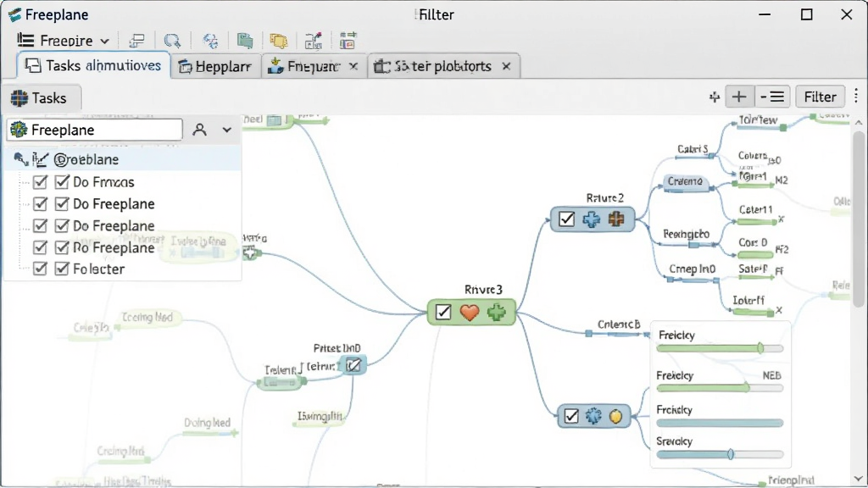This screenshot has width=868, height=488.
Task: Click the large + button beside Filter
Action: click(x=739, y=97)
